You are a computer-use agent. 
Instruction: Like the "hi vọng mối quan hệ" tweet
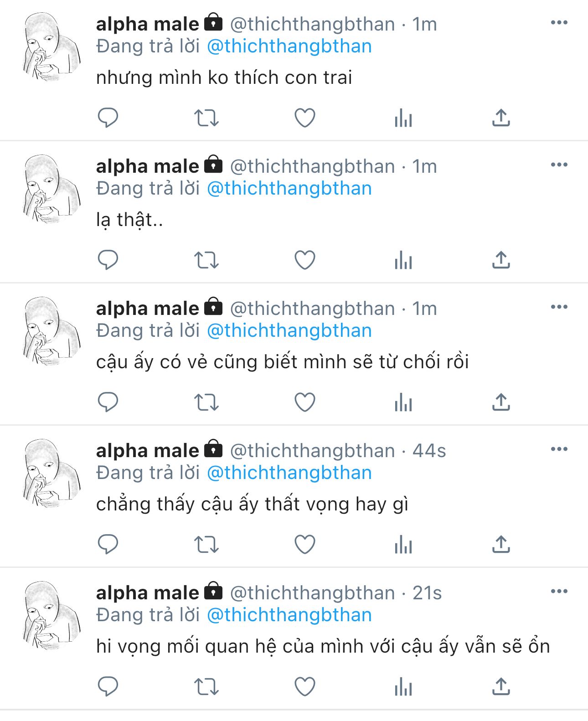point(305,687)
